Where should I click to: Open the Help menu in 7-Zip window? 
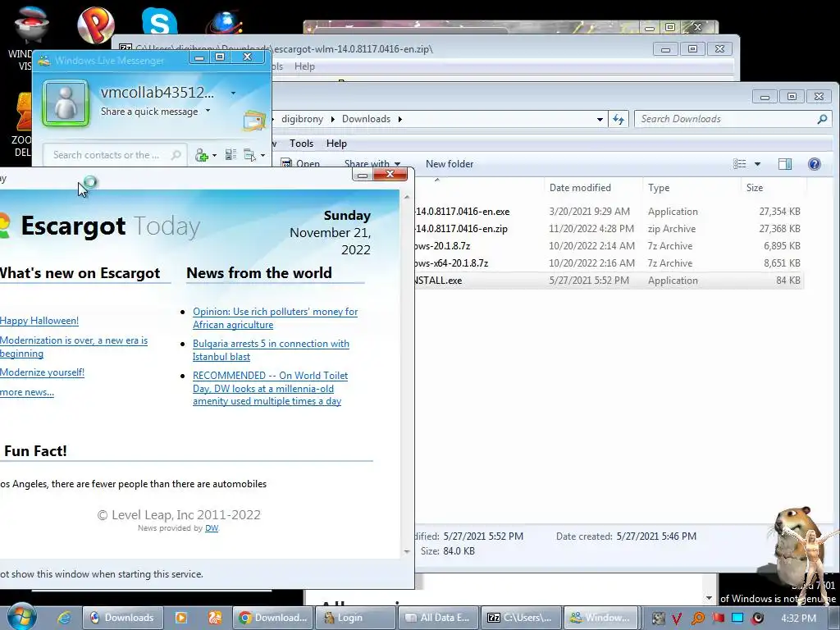(304, 66)
